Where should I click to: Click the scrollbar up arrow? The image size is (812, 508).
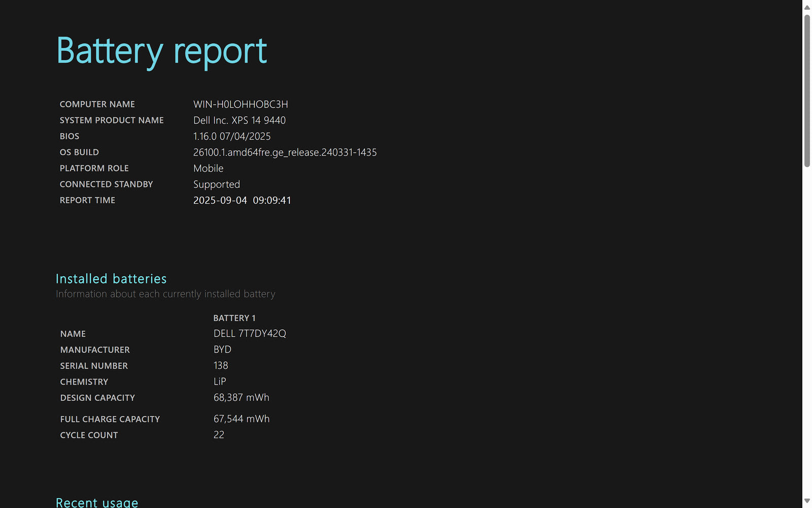point(807,7)
